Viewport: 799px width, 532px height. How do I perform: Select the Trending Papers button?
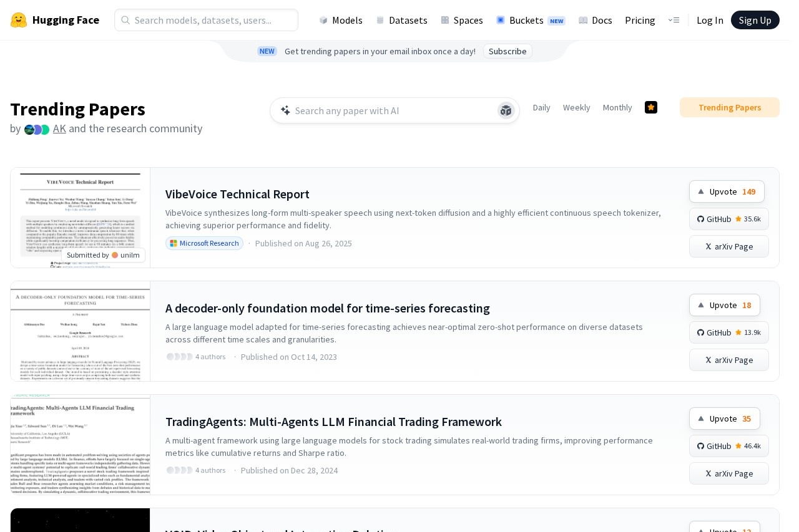730,107
